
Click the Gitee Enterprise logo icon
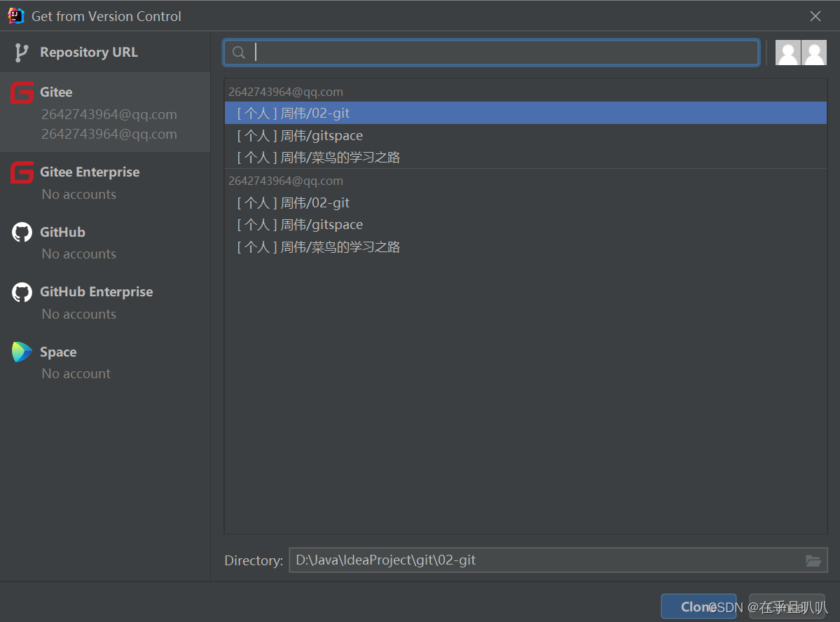click(x=22, y=172)
